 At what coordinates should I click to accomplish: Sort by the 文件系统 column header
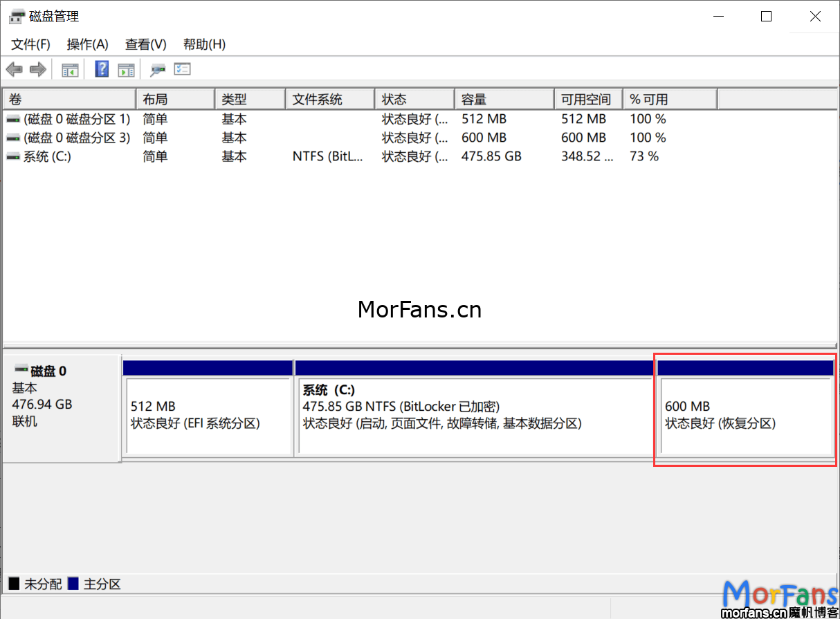click(x=330, y=100)
